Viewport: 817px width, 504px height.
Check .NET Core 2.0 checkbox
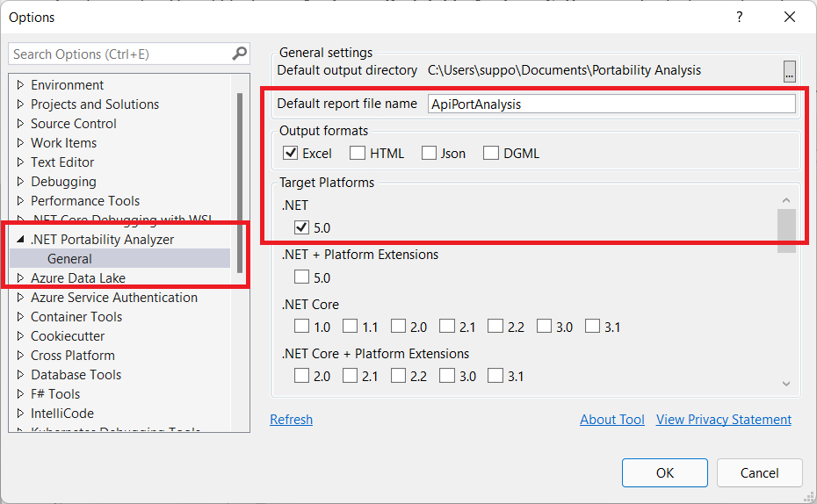(399, 327)
